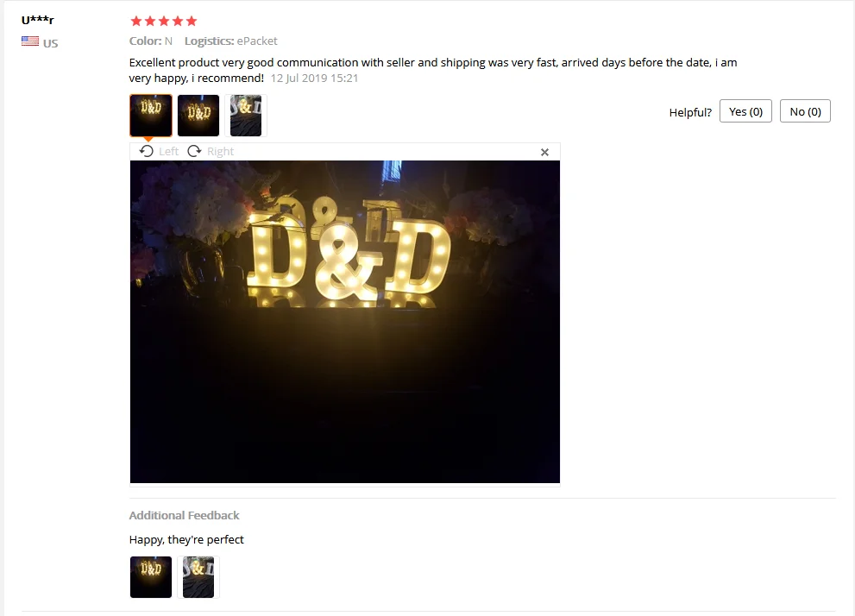Click the Left rotate label
This screenshot has width=855, height=616.
pos(168,152)
